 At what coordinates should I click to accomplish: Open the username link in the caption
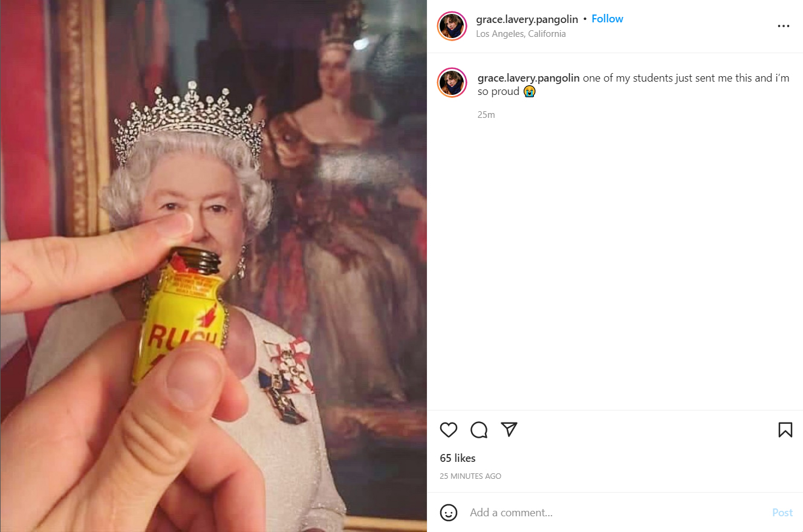(528, 78)
